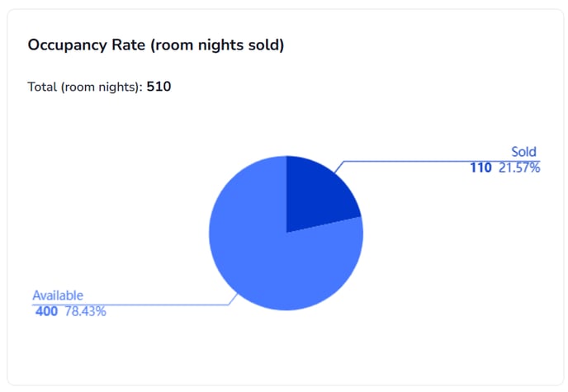Screen dimensions: 568x392
Task: Click the bottom edge of the Available slice
Action: [286, 307]
